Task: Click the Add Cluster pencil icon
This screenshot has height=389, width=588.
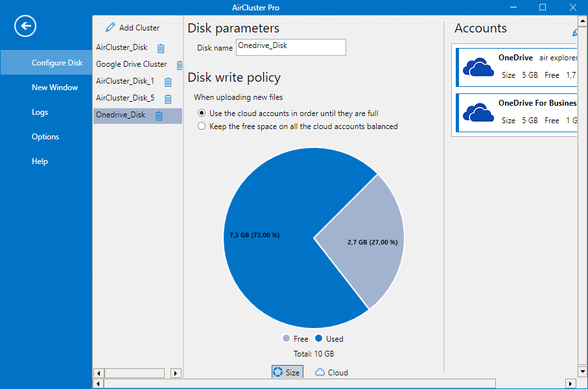Action: click(110, 27)
